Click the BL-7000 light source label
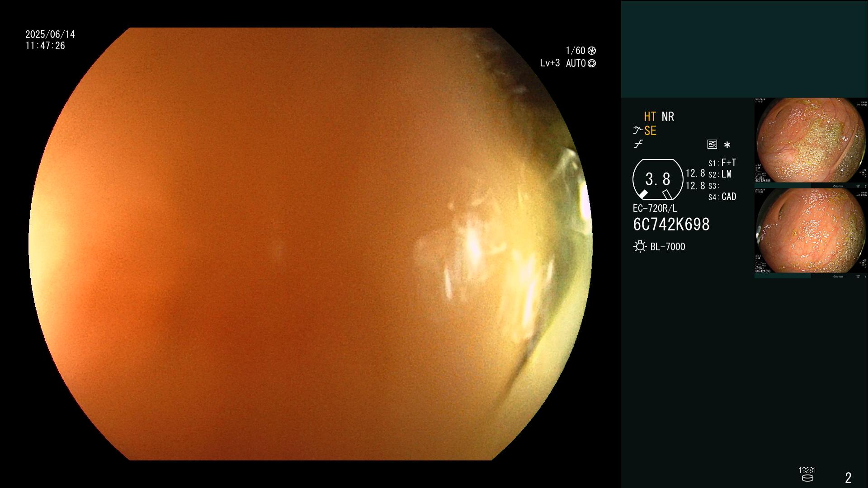Image resolution: width=868 pixels, height=488 pixels. pyautogui.click(x=668, y=247)
